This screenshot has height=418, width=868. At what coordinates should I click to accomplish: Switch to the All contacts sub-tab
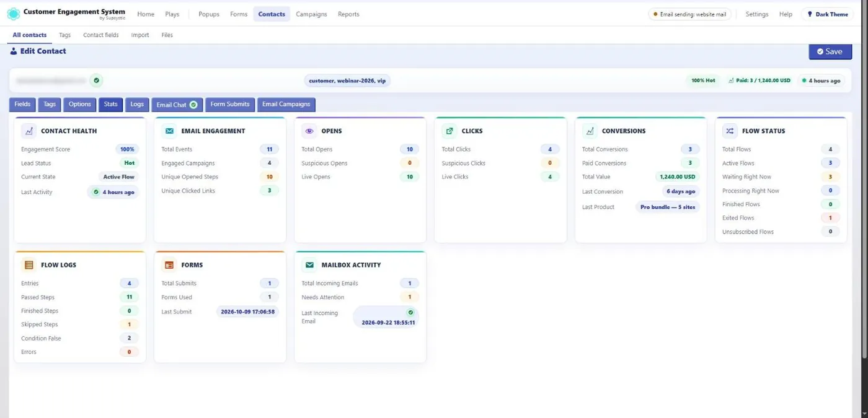click(30, 35)
